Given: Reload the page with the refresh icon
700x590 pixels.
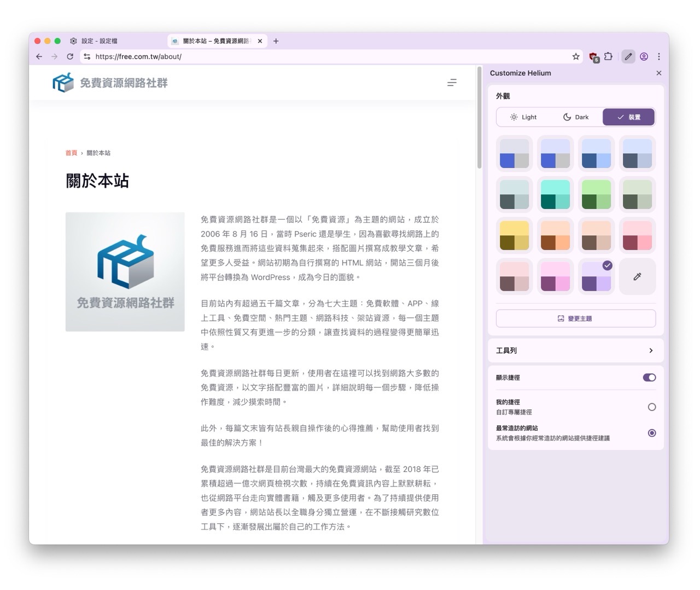Looking at the screenshot, I should pyautogui.click(x=70, y=56).
